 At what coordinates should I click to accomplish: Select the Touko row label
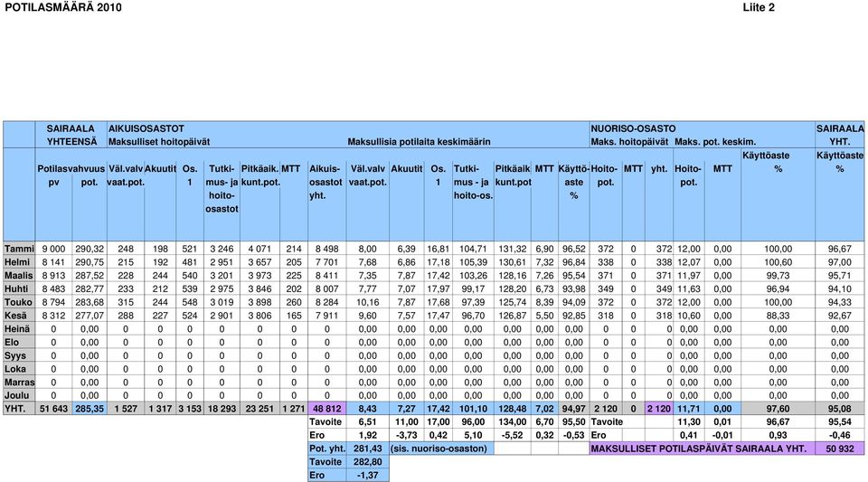point(18,302)
